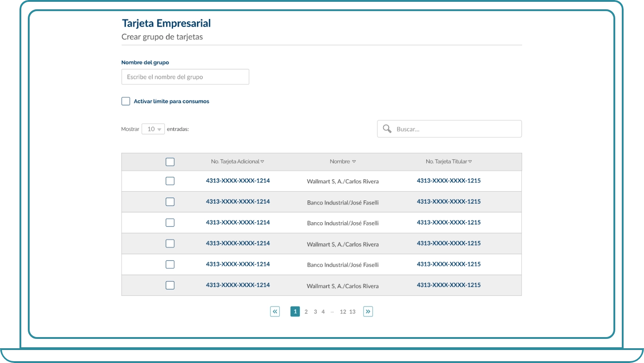Viewport: 644px width, 363px height.
Task: Click the magnifying glass search icon
Action: (387, 129)
